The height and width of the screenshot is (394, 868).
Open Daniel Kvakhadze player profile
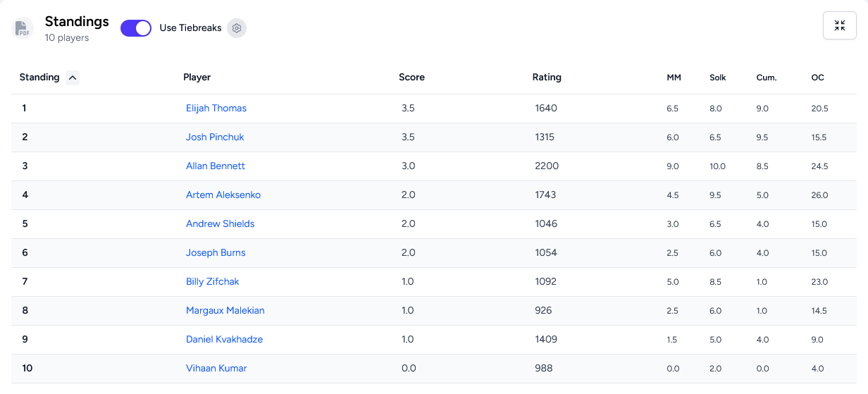point(224,339)
